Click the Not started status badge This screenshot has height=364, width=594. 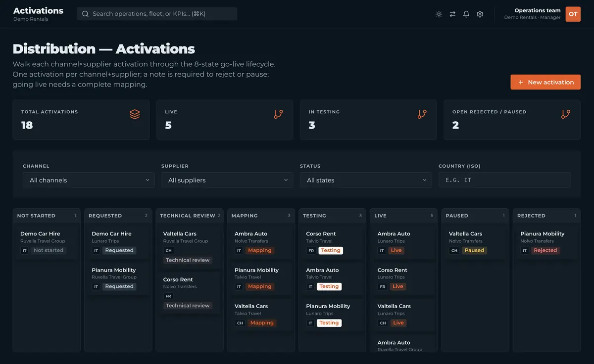49,250
